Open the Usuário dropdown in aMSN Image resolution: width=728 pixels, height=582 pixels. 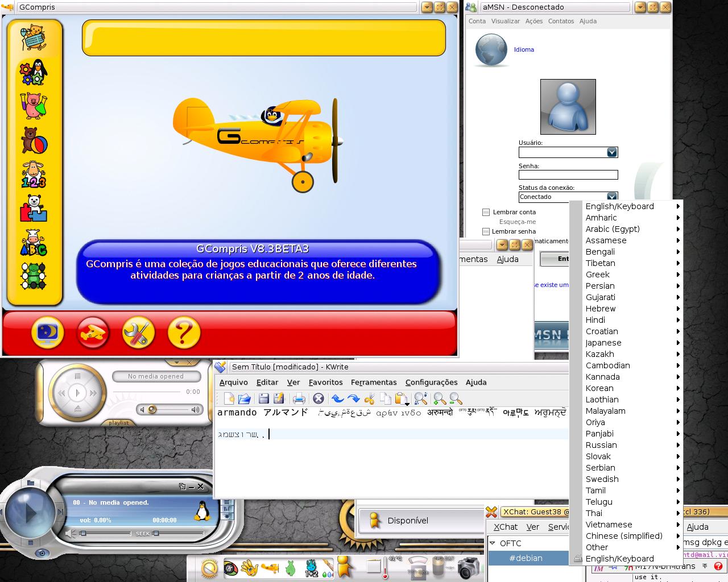[612, 152]
